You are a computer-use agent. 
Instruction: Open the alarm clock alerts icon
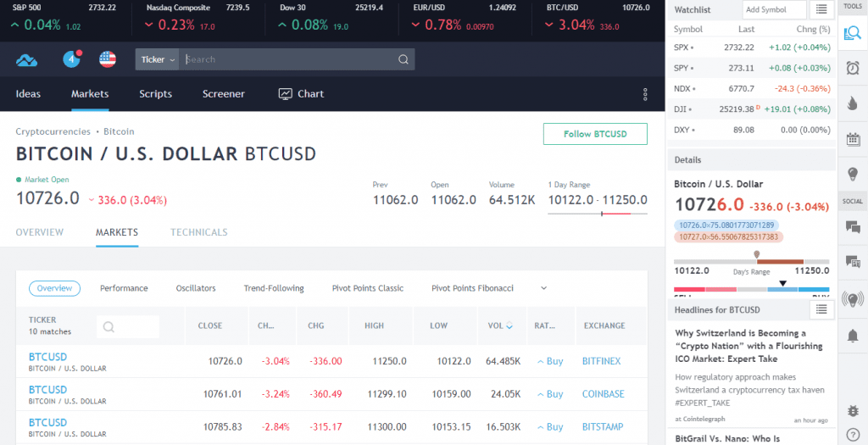(x=853, y=68)
